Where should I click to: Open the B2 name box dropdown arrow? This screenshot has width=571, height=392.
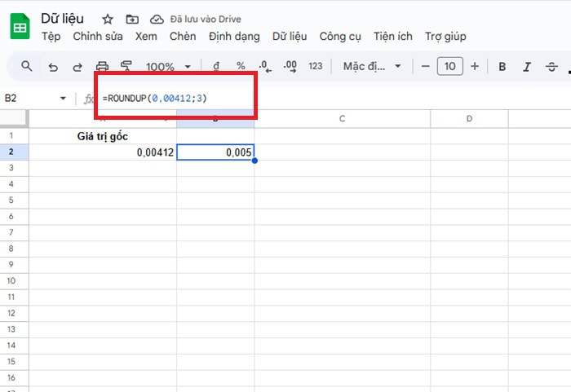tap(63, 99)
